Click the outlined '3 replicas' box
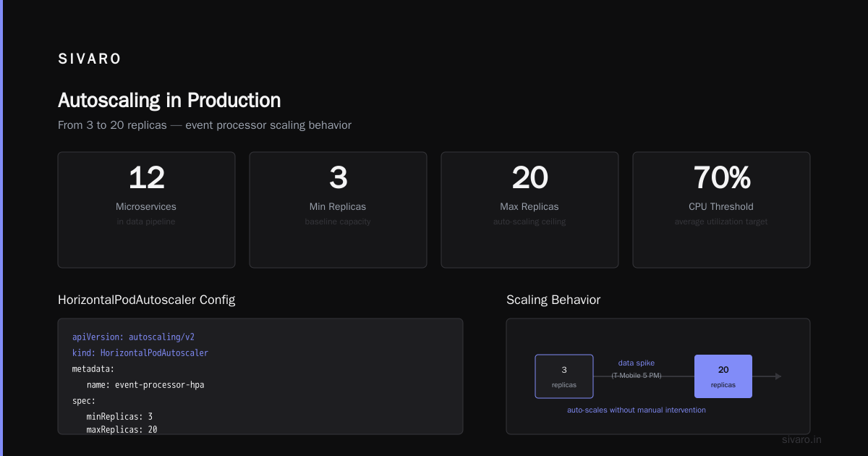The image size is (868, 456). [564, 376]
